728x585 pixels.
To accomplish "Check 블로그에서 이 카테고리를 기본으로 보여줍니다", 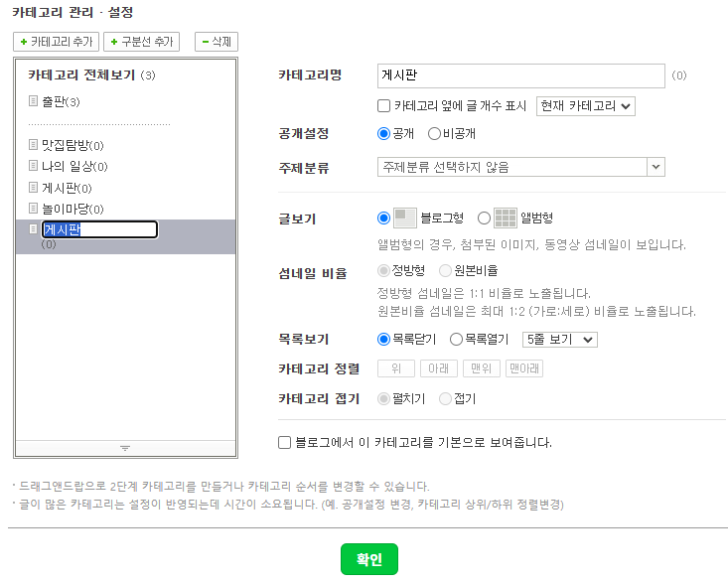I will tap(284, 442).
